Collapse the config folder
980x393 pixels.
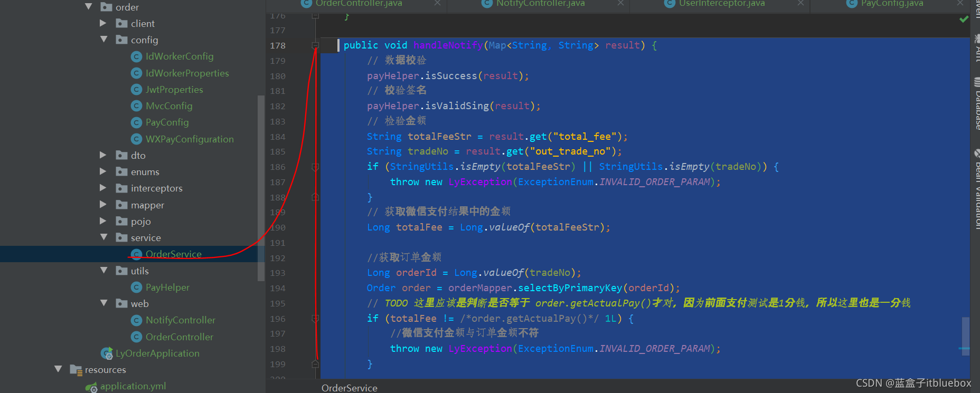coord(103,40)
